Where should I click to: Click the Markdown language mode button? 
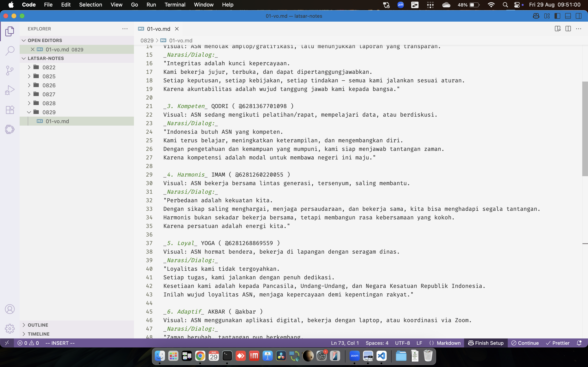point(448,343)
